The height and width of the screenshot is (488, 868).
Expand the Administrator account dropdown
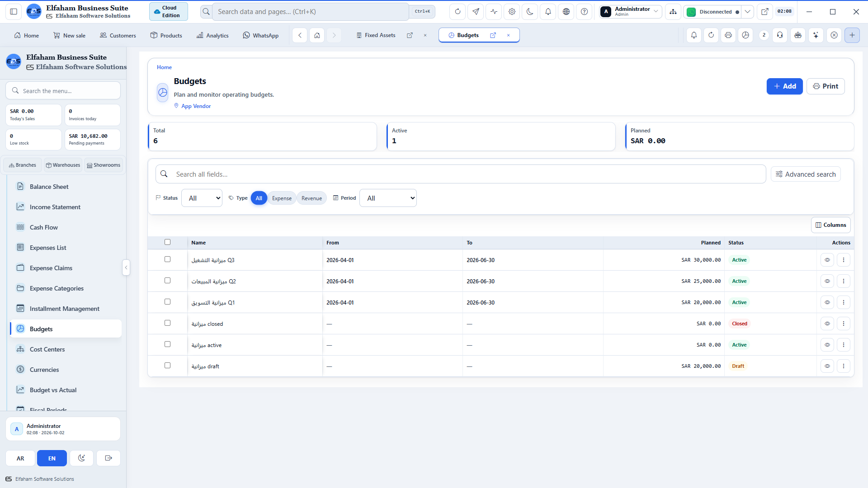(x=631, y=12)
